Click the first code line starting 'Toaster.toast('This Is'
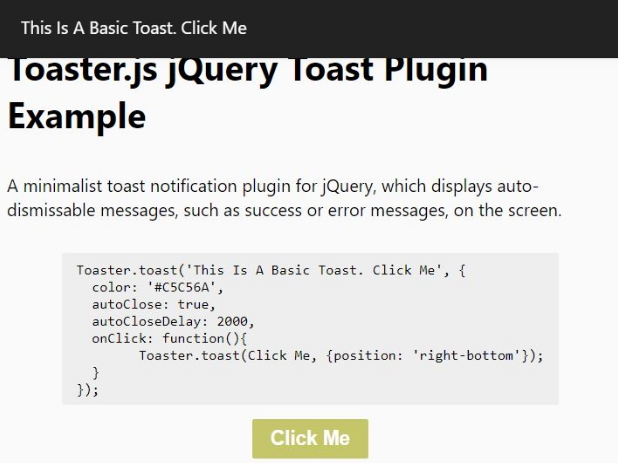 pyautogui.click(x=271, y=270)
